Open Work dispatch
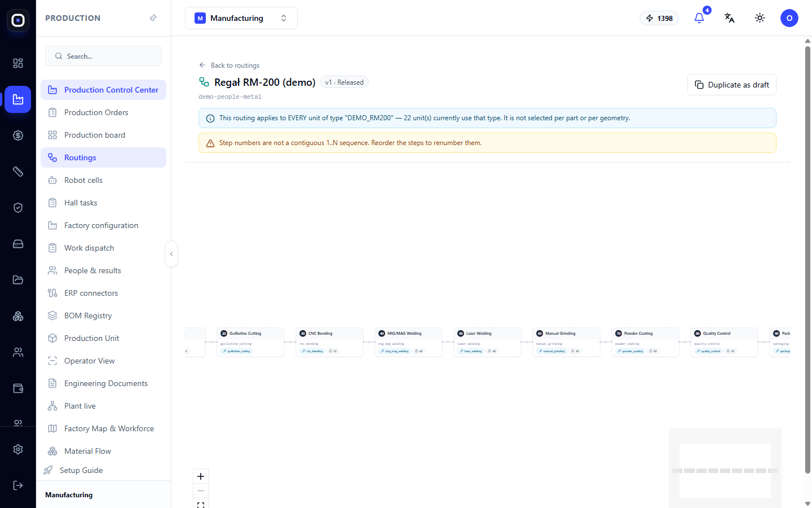The image size is (812, 508). 103,248
